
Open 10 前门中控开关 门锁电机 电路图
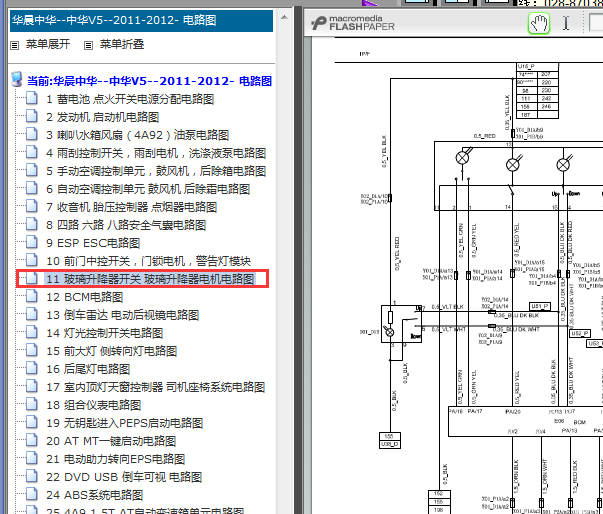[x=148, y=261]
